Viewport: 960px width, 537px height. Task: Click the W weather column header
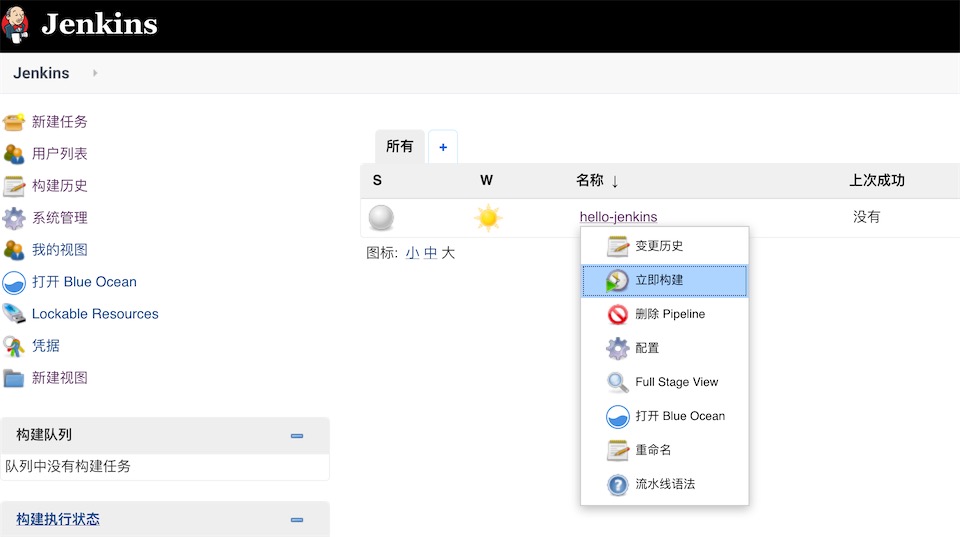486,180
